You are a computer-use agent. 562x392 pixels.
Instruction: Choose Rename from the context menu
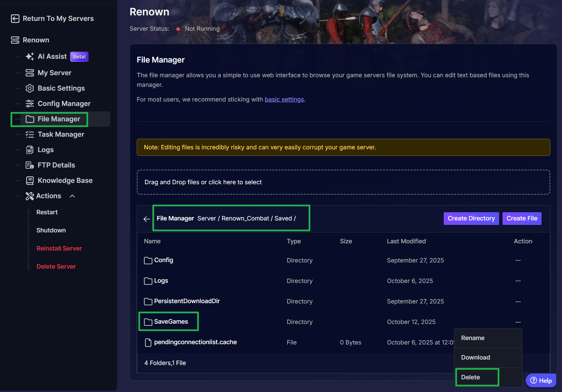tap(472, 338)
